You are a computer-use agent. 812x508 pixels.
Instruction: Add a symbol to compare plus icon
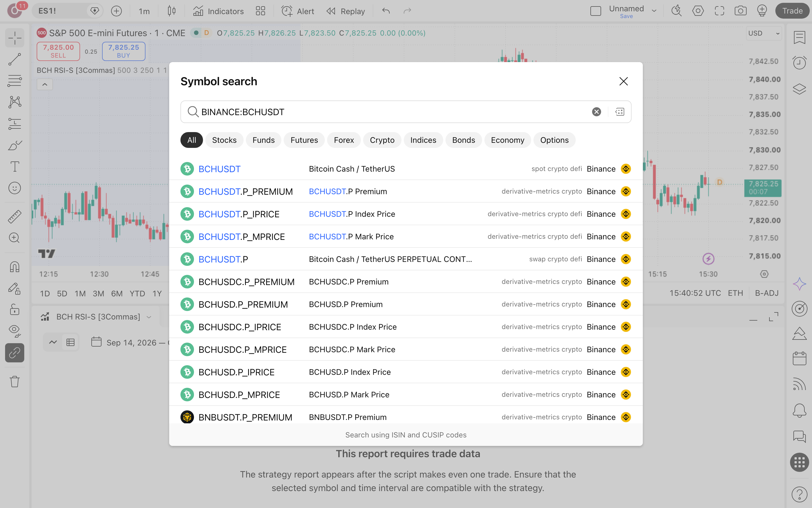(116, 11)
